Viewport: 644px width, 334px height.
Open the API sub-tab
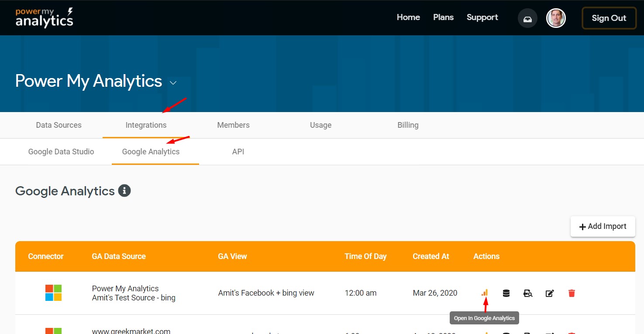click(x=238, y=152)
